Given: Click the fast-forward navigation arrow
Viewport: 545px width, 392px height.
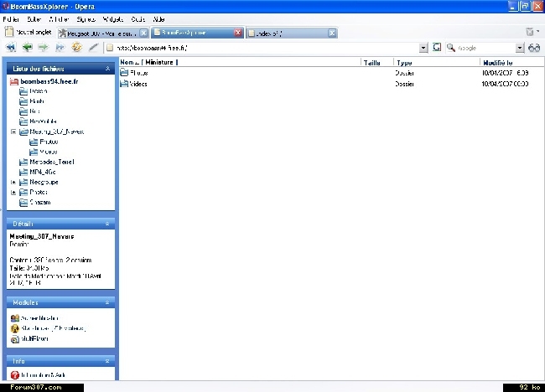Looking at the screenshot, I should tap(60, 47).
